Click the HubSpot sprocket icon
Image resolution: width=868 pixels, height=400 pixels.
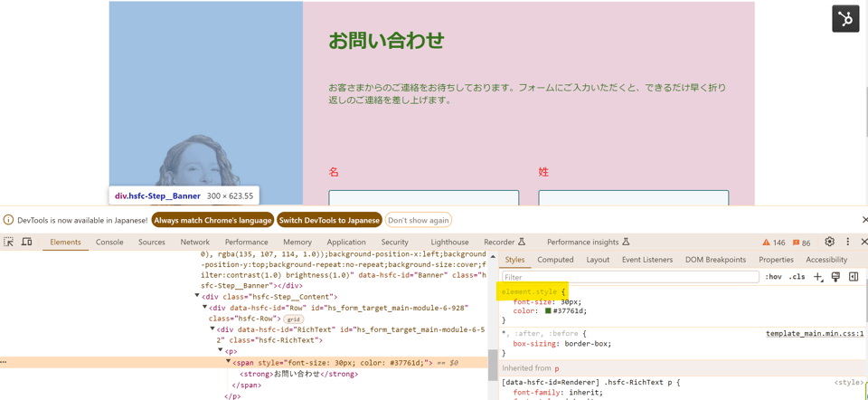845,19
